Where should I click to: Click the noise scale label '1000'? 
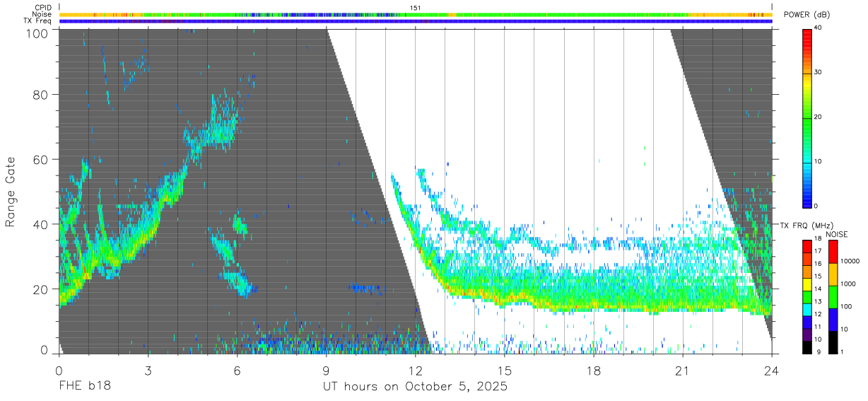pyautogui.click(x=848, y=284)
